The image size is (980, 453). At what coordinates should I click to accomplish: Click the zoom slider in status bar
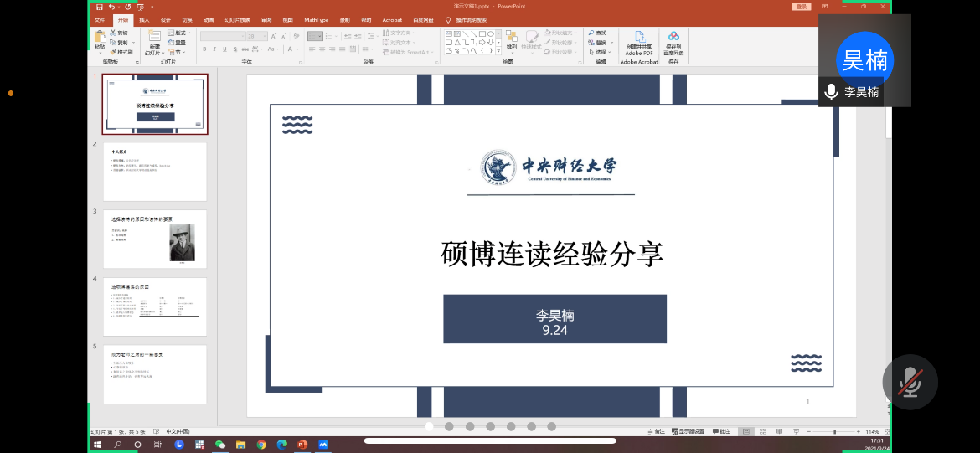pos(834,431)
